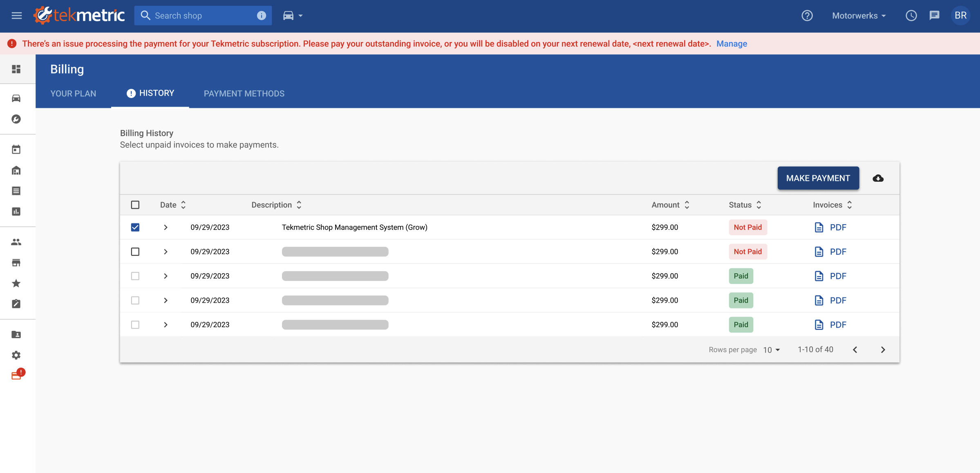The height and width of the screenshot is (473, 980).
Task: Toggle the select-all header checkbox
Action: [x=135, y=205]
